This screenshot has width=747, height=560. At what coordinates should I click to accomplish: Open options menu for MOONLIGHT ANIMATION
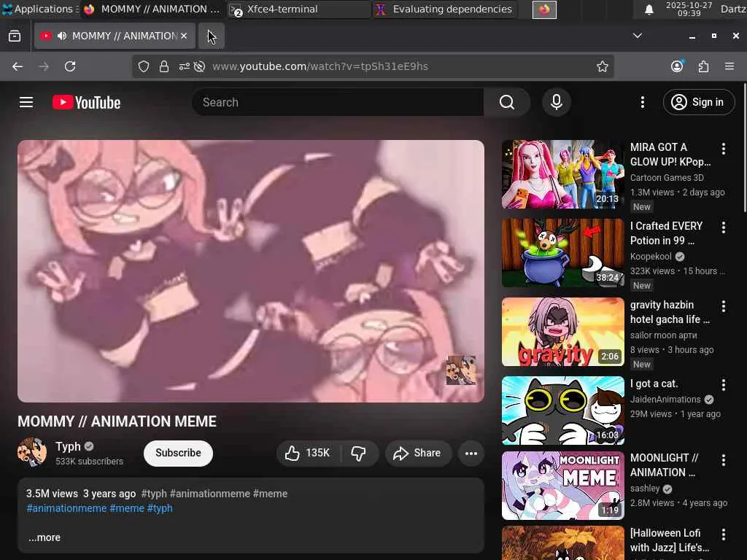click(723, 460)
